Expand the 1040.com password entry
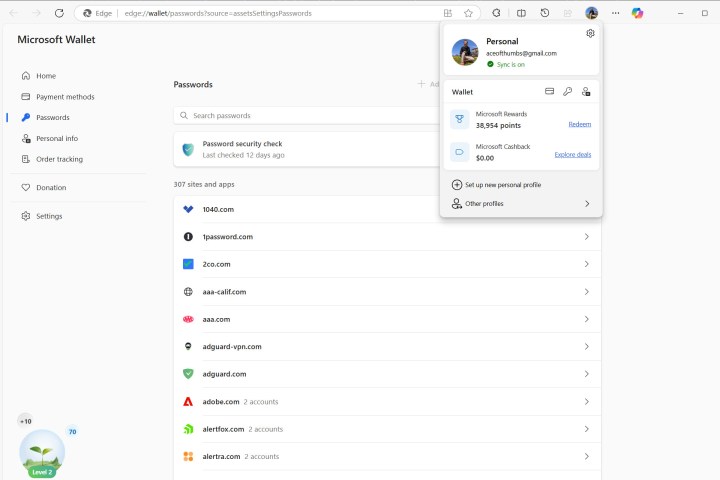Image resolution: width=720 pixels, height=480 pixels. tap(586, 209)
